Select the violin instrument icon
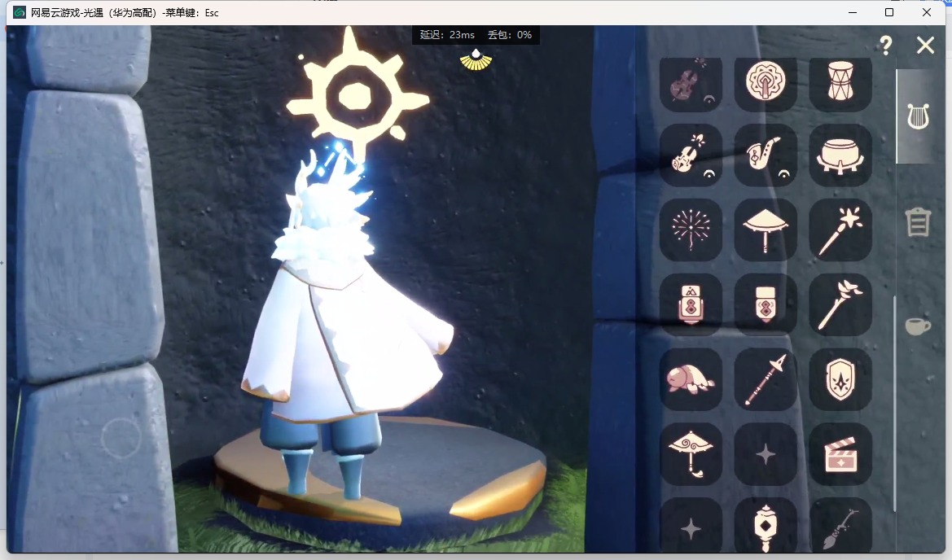952x560 pixels. [x=691, y=155]
